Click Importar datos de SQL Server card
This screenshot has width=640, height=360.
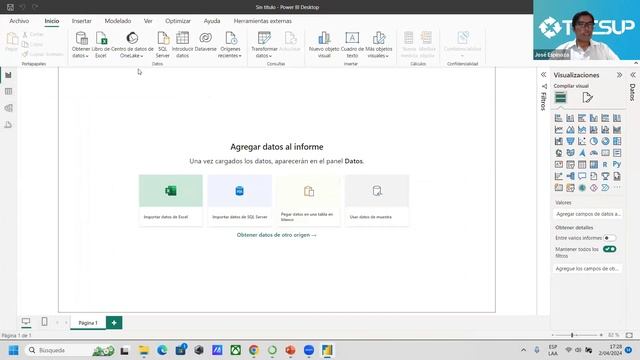coord(240,200)
